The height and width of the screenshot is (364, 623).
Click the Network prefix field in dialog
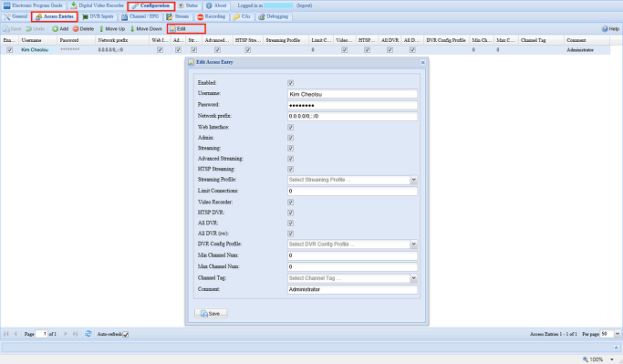click(352, 116)
